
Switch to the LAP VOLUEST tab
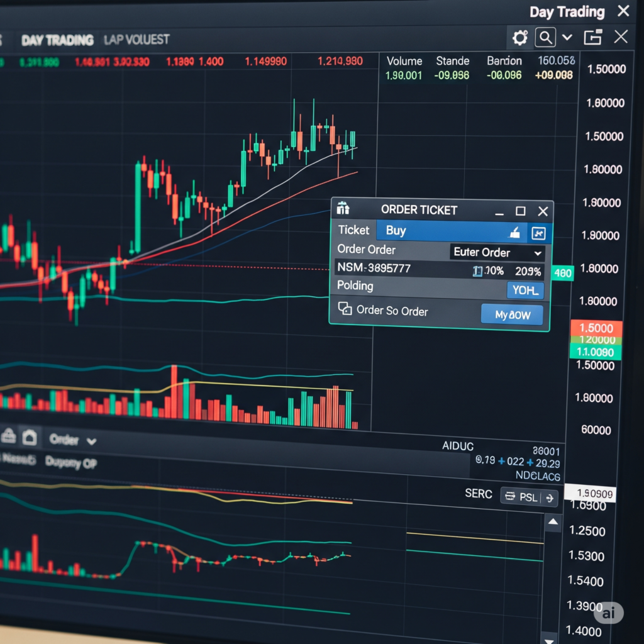point(136,40)
